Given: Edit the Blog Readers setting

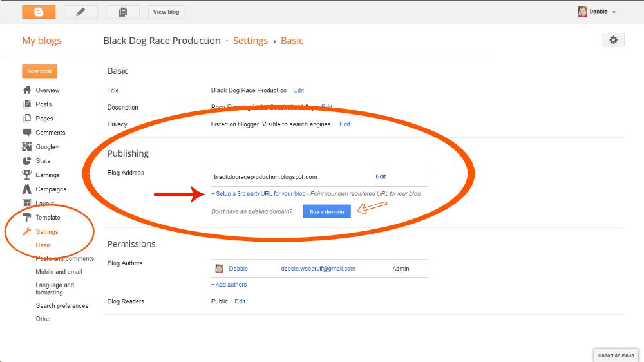Looking at the screenshot, I should (240, 301).
